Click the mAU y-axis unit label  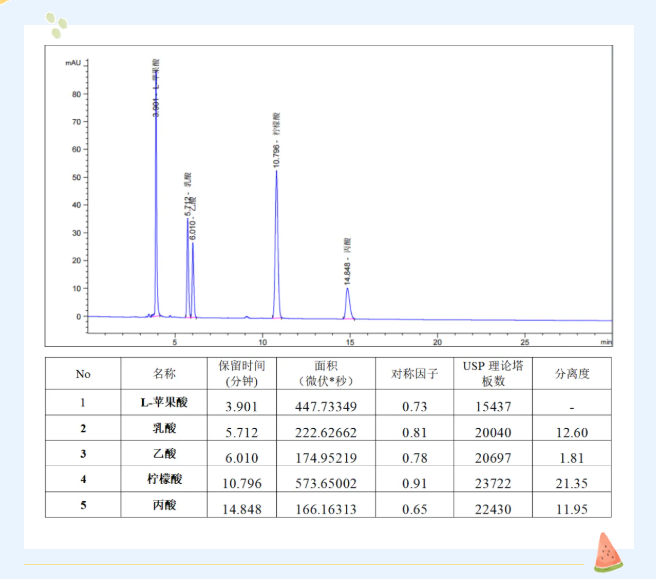click(72, 62)
